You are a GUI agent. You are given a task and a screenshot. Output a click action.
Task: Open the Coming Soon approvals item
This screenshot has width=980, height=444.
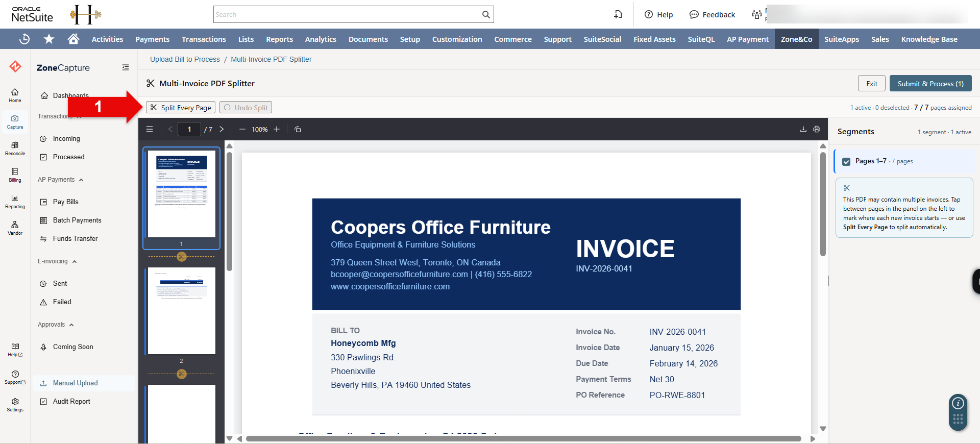point(73,347)
